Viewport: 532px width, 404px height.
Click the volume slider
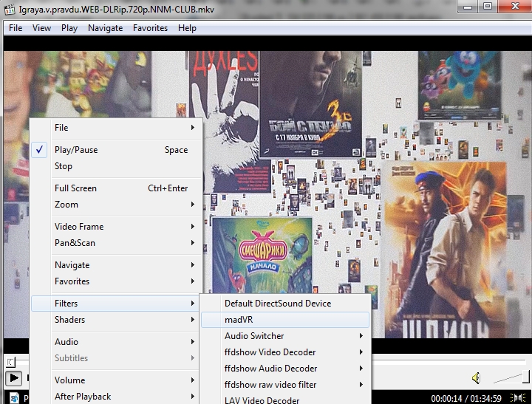pyautogui.click(x=510, y=378)
